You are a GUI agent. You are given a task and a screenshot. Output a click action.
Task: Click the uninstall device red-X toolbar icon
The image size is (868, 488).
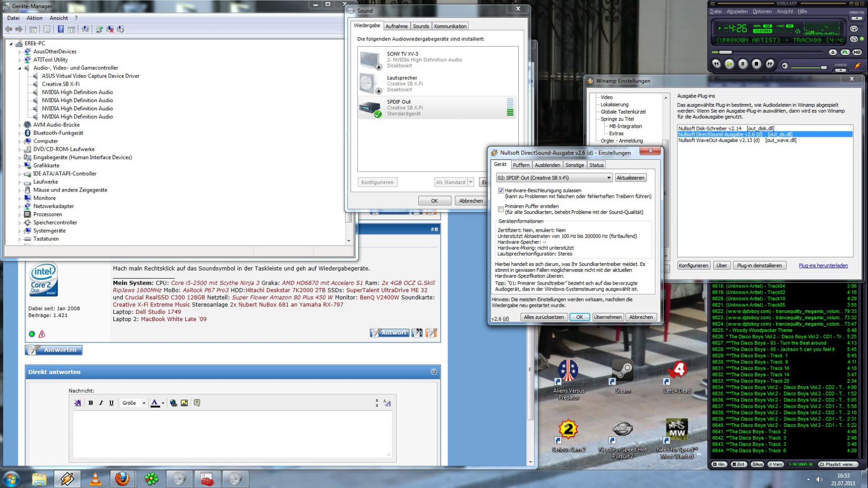(x=110, y=29)
